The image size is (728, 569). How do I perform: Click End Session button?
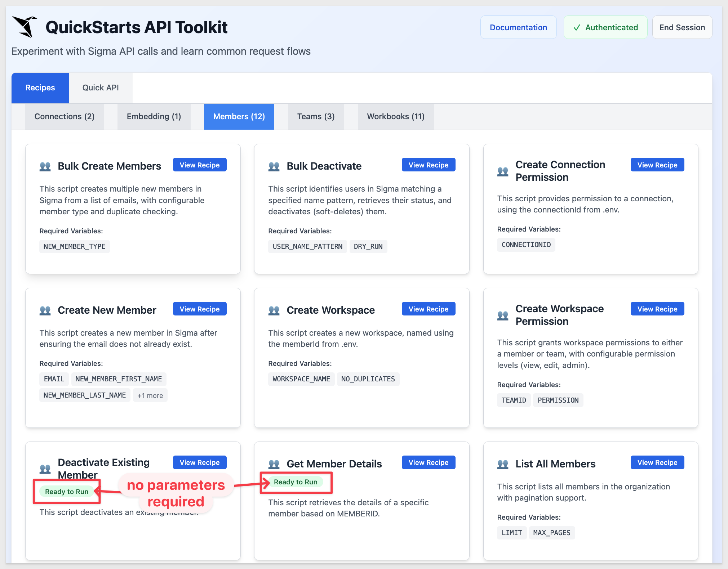[682, 27]
